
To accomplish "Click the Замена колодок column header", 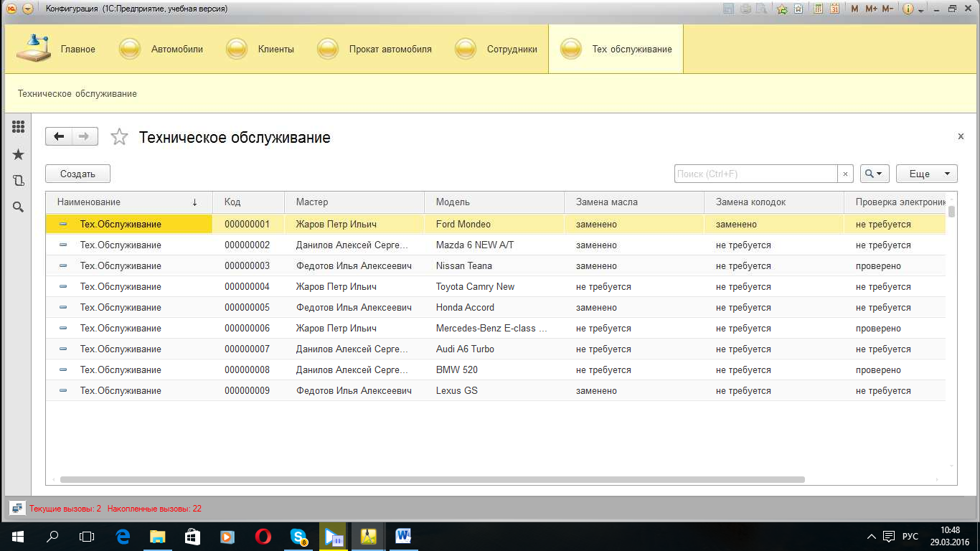I will point(774,202).
